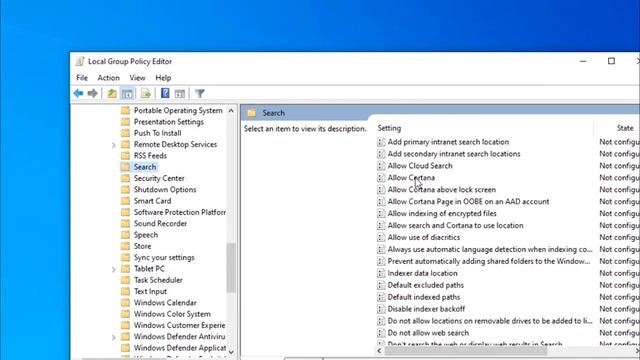Click policy icon beside Disable indexer backoff
640x360 pixels.
click(x=381, y=309)
